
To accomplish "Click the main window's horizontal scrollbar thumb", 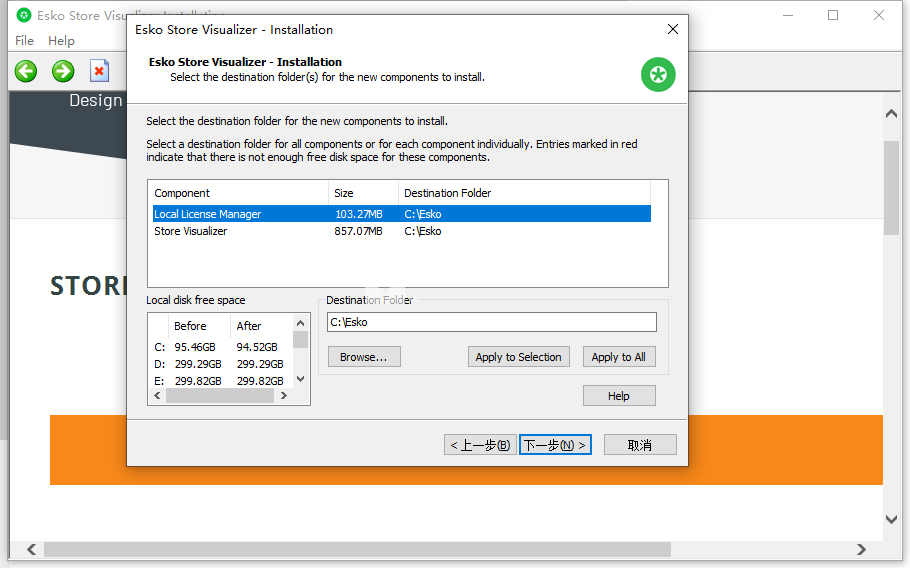I will click(358, 549).
